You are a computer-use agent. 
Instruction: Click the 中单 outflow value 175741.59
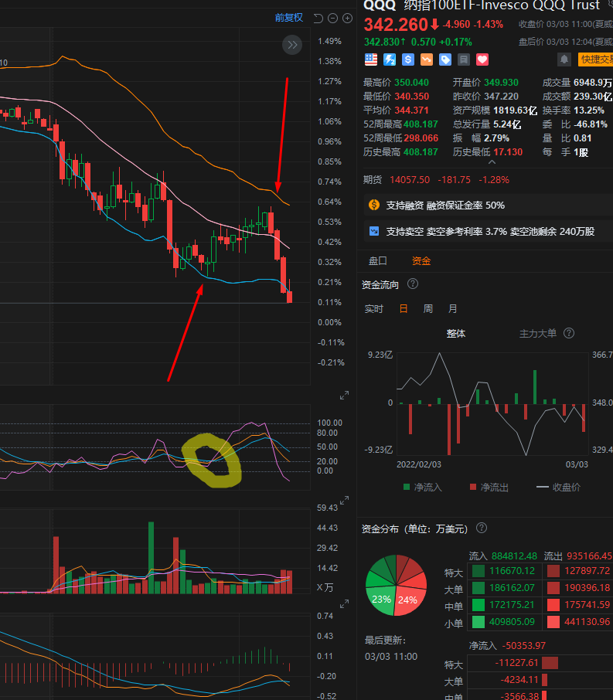coord(587,605)
